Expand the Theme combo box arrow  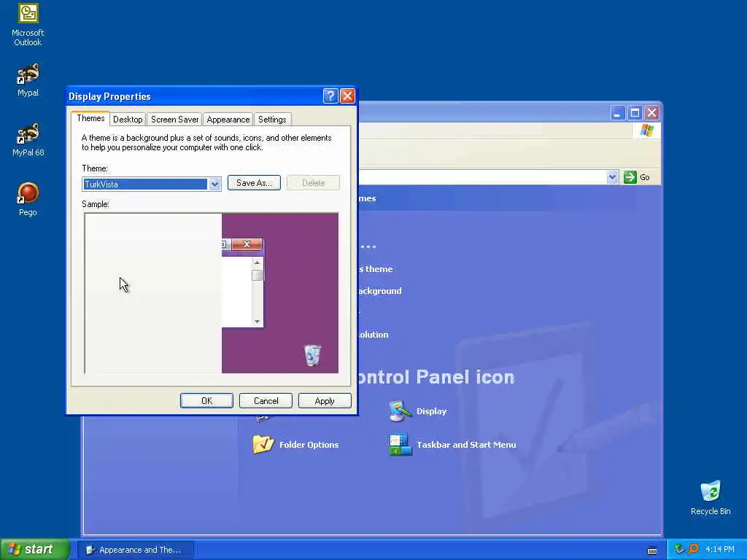pyautogui.click(x=214, y=184)
